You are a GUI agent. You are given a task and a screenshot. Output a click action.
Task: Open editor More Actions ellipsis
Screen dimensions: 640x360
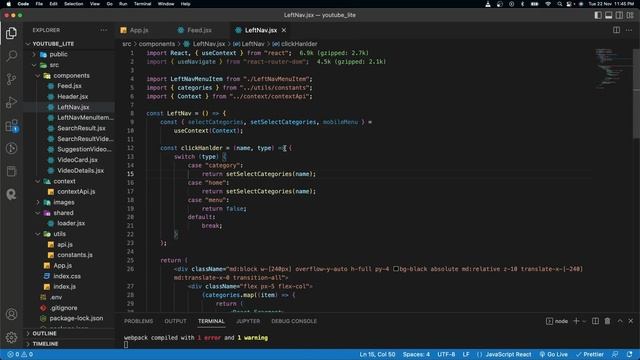coord(629,30)
